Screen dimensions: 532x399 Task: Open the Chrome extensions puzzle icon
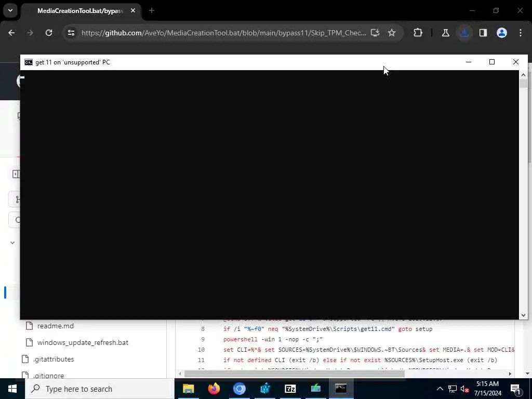[x=418, y=33]
